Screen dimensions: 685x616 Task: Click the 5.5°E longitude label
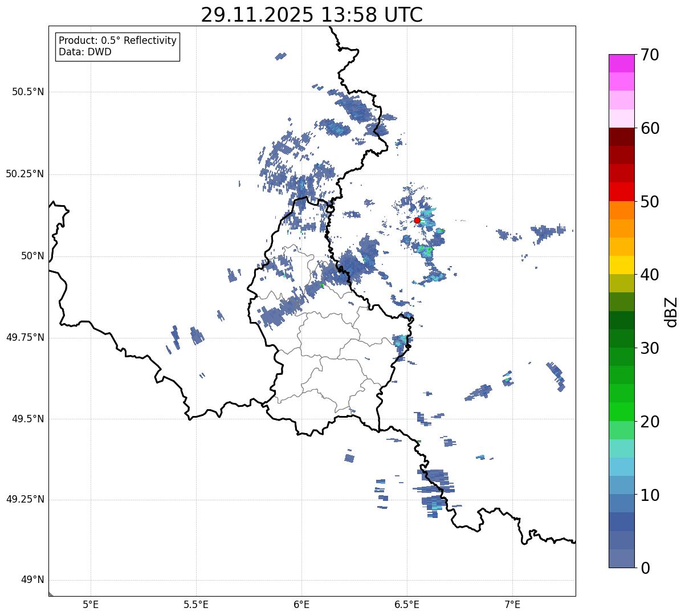(196, 605)
